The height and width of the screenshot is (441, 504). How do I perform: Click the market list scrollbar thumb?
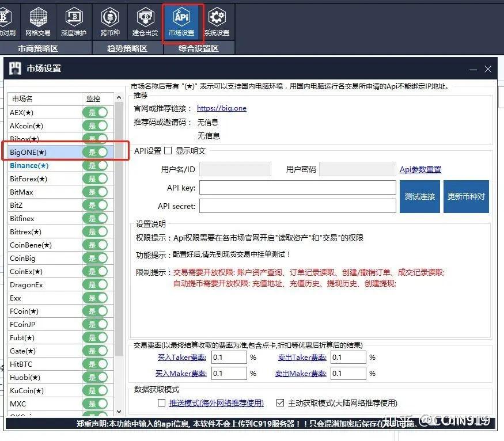click(119, 229)
